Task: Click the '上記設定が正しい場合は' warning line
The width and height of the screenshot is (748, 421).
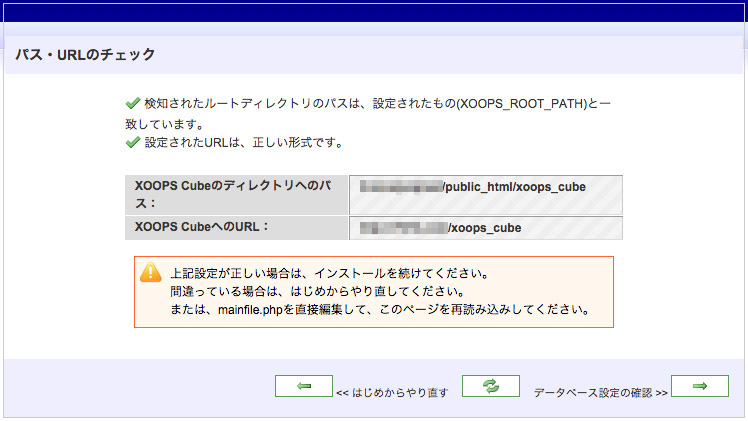Action: (329, 272)
